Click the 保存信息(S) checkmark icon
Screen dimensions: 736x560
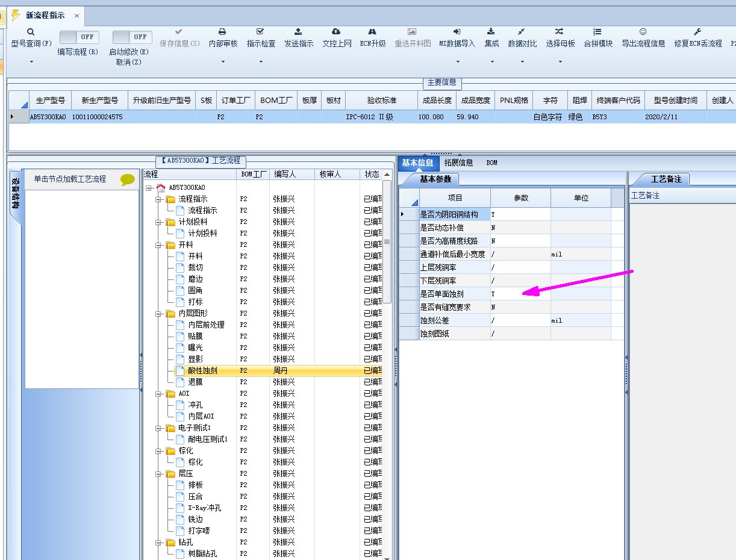pos(179,32)
